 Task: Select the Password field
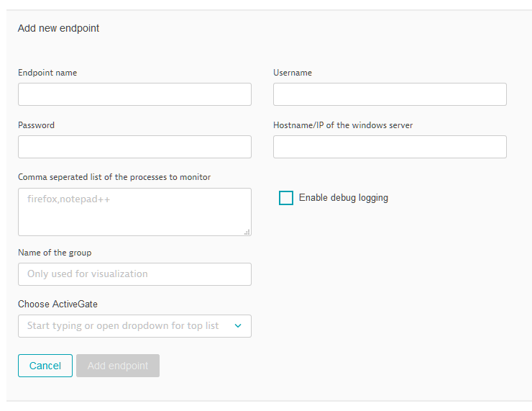(x=134, y=147)
